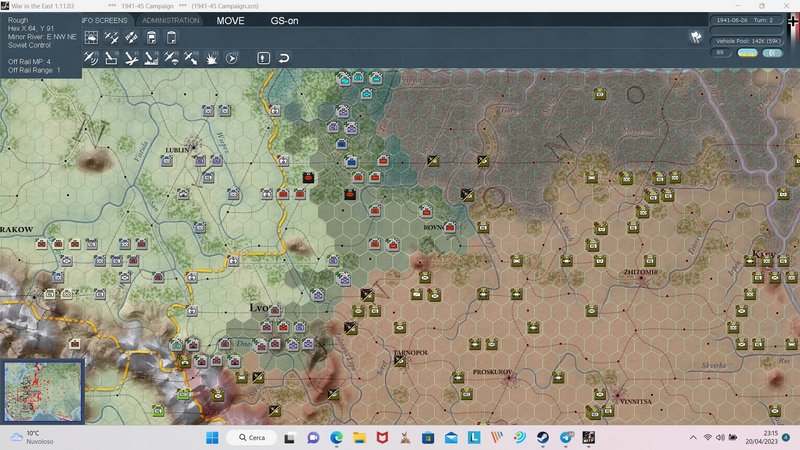
Task: Open the Mail app from the taskbar
Action: click(451, 437)
